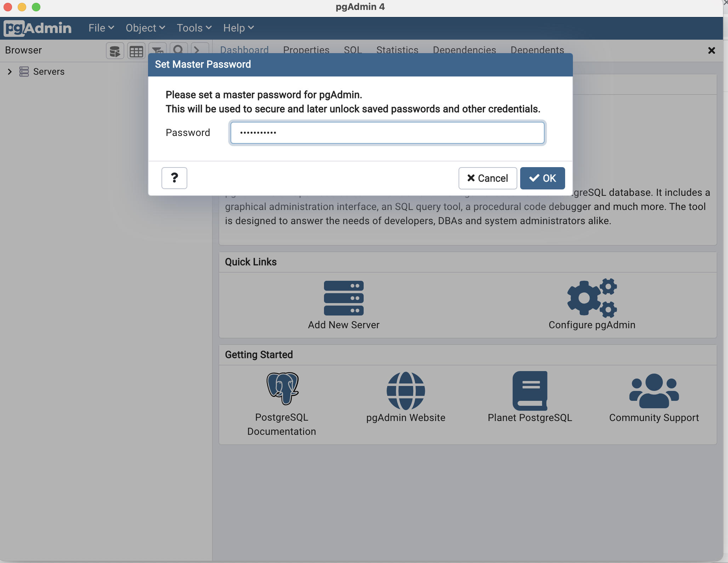The height and width of the screenshot is (563, 728).
Task: Click the Community Support people icon
Action: pyautogui.click(x=654, y=391)
